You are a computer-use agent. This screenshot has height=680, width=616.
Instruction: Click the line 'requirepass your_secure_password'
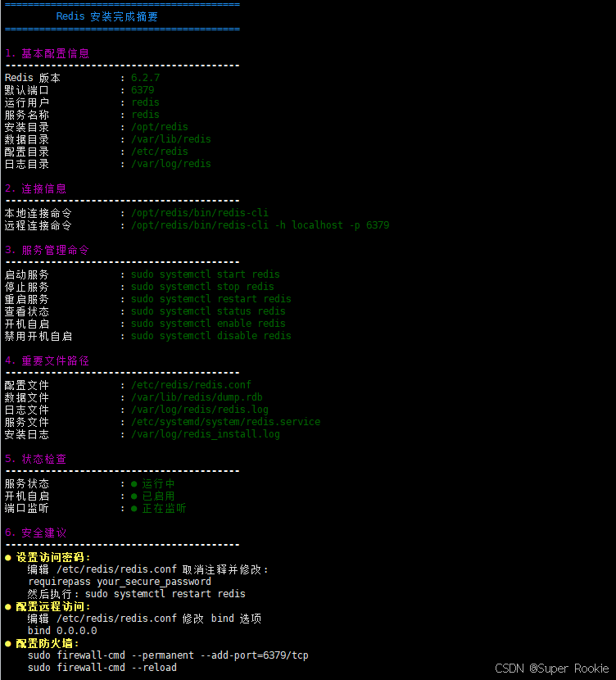pyautogui.click(x=120, y=582)
